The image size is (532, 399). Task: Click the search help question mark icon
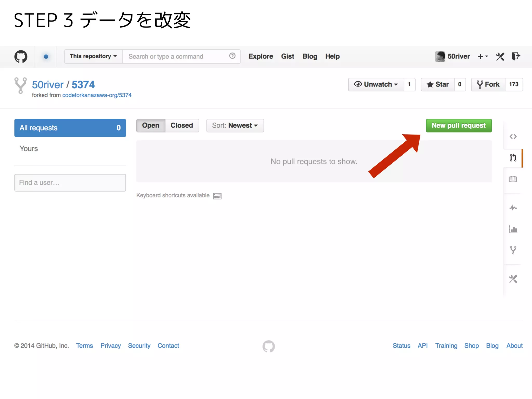[232, 56]
